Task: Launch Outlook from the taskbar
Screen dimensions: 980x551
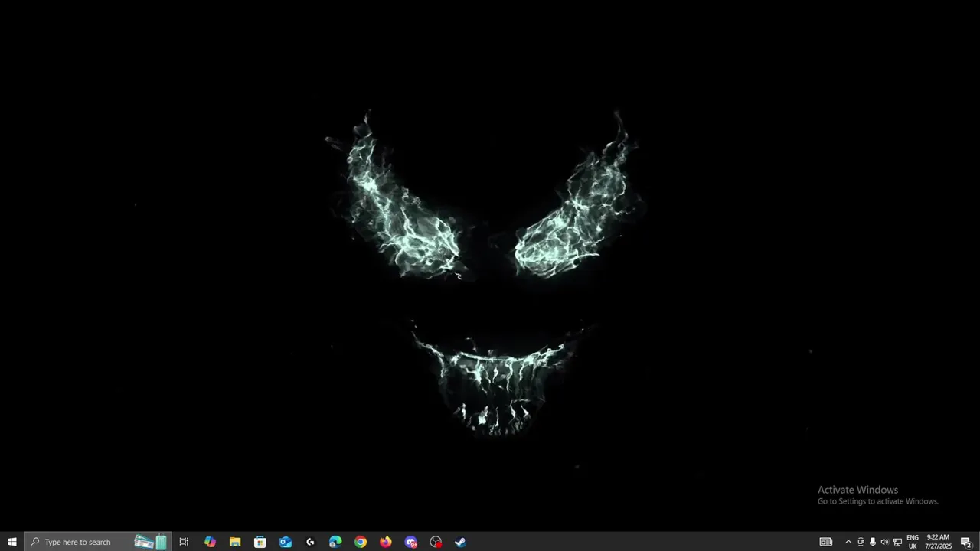Action: [286, 542]
